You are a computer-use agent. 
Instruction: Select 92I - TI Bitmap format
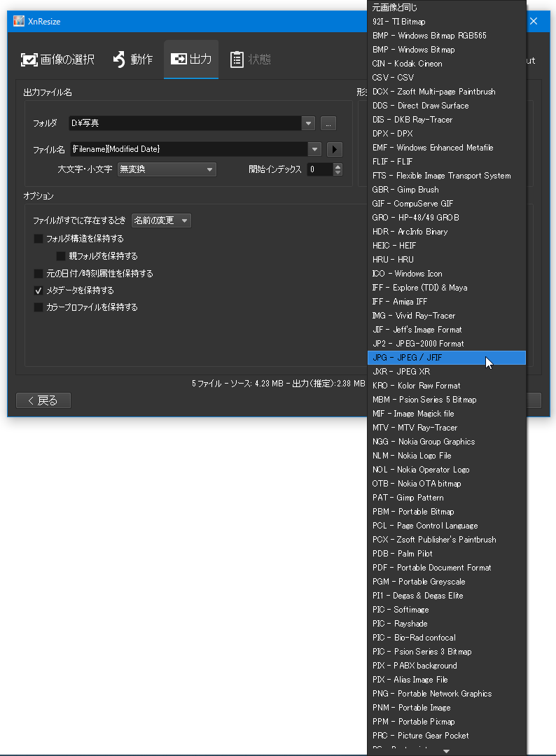[x=447, y=21]
